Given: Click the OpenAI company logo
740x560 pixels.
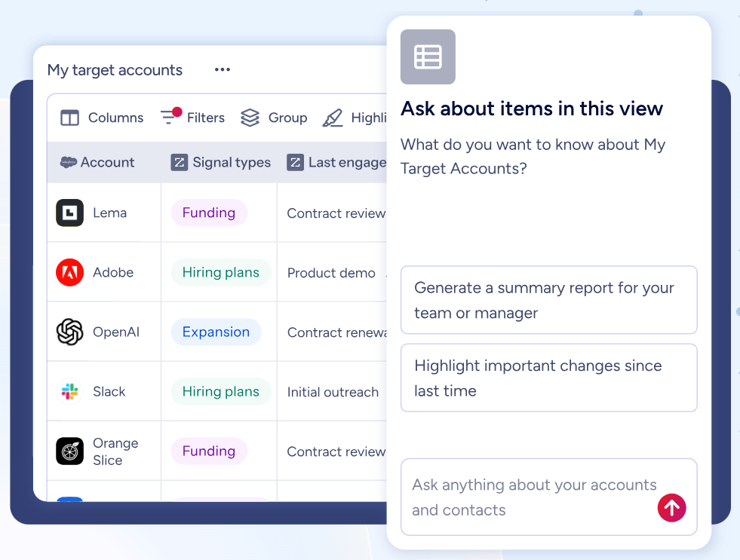Looking at the screenshot, I should (x=70, y=332).
